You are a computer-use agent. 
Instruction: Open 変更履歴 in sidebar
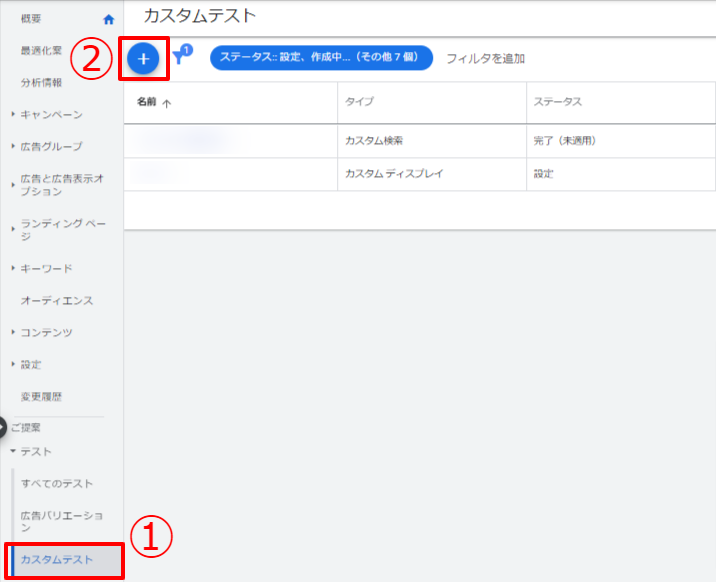tap(41, 397)
